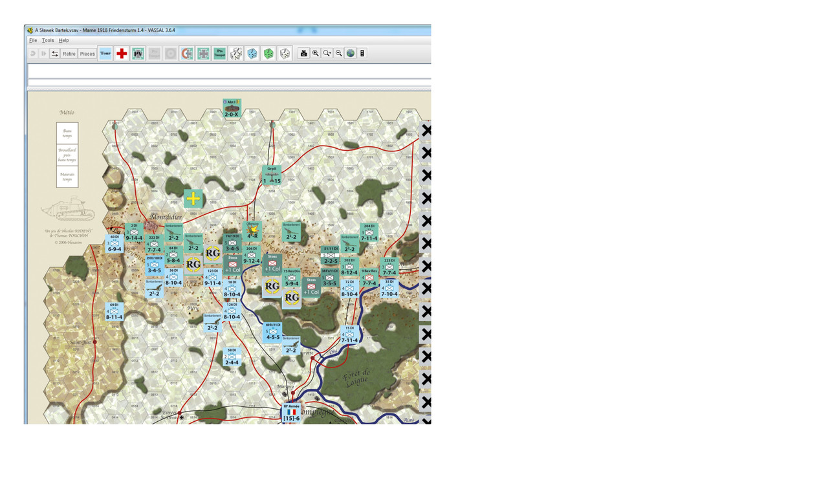Select the 84 DI unit 5-8-4

pyautogui.click(x=173, y=254)
